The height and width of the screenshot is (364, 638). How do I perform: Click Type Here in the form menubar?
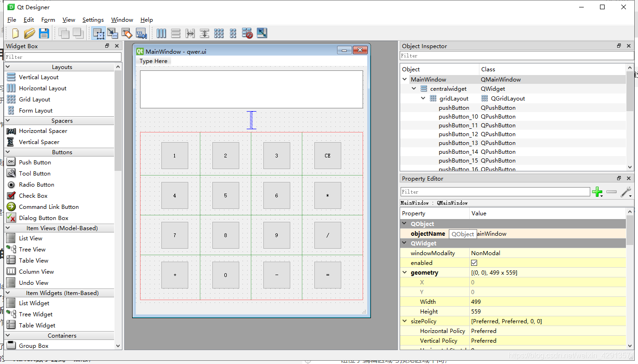coord(153,61)
